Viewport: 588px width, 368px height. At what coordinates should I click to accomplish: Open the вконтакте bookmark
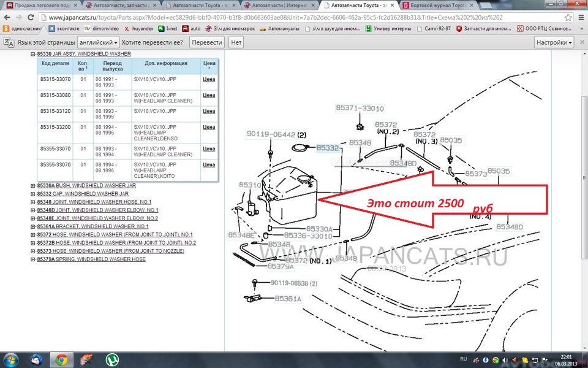[64, 29]
